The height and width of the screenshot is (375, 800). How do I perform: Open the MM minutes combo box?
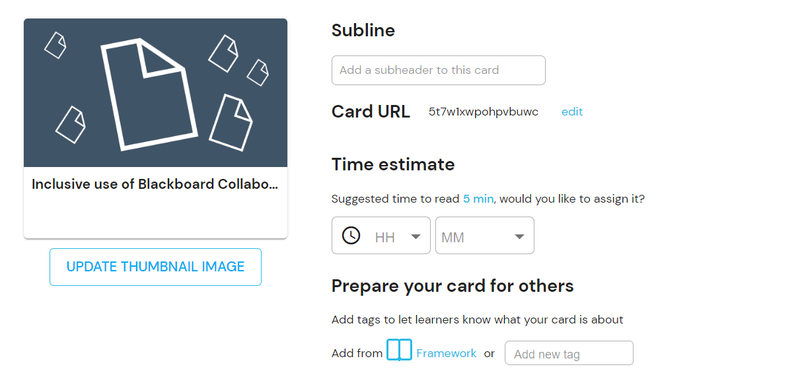(485, 235)
